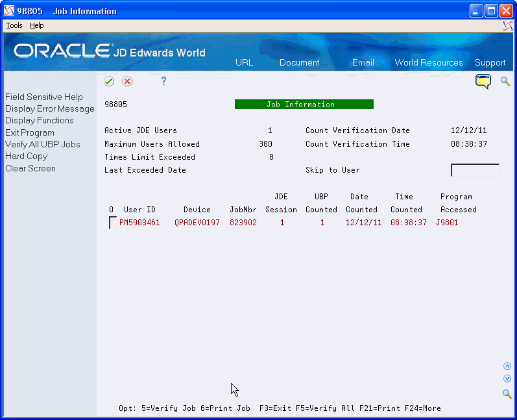
Task: Open the World Resources header tab
Action: (429, 63)
